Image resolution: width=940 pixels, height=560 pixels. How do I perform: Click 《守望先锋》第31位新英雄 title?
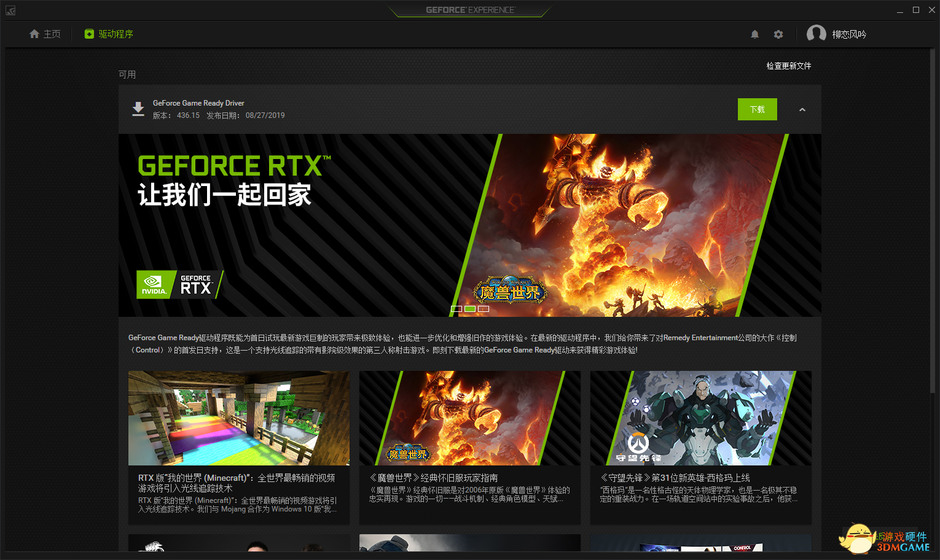pos(675,478)
